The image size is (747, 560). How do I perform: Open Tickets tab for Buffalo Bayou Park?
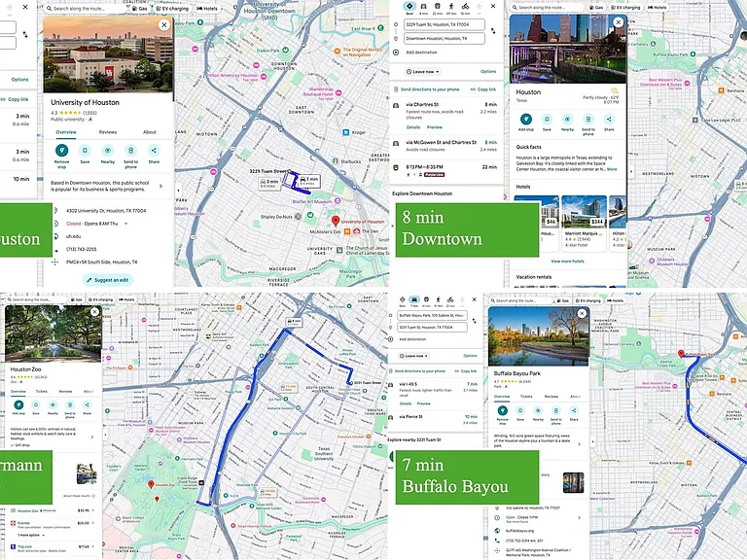click(526, 397)
